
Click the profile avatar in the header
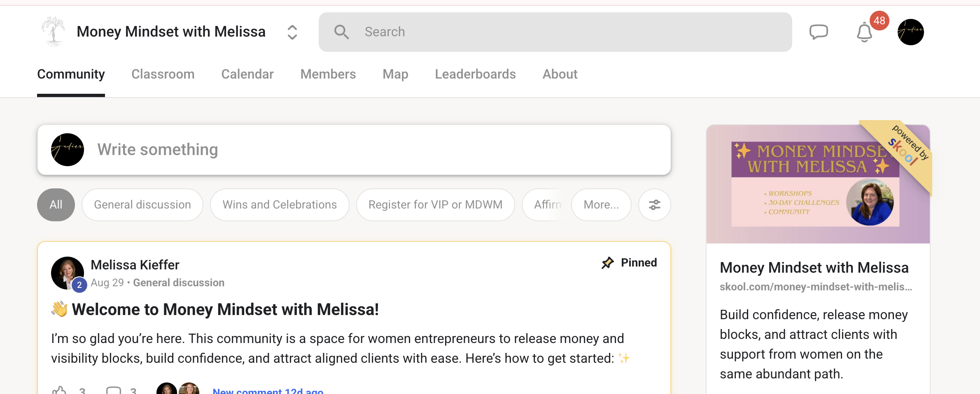[x=910, y=32]
